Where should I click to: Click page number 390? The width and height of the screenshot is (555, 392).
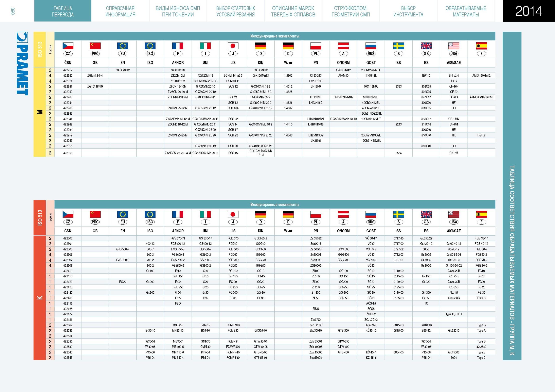(13, 11)
